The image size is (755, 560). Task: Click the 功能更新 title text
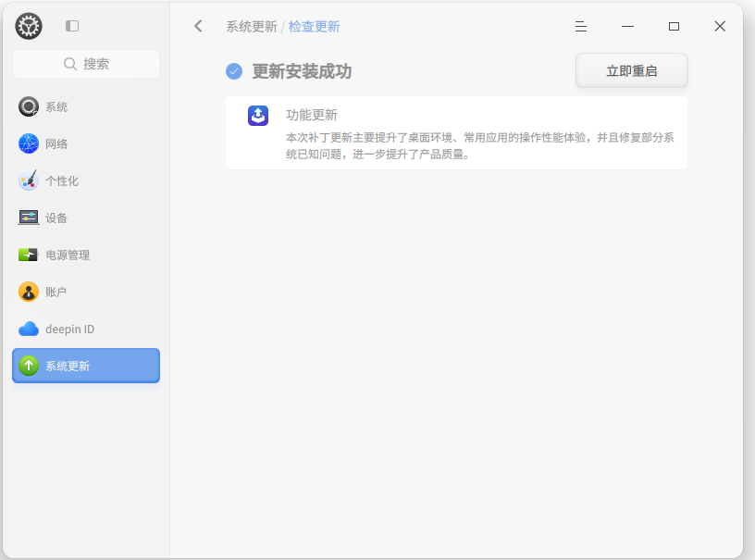312,115
